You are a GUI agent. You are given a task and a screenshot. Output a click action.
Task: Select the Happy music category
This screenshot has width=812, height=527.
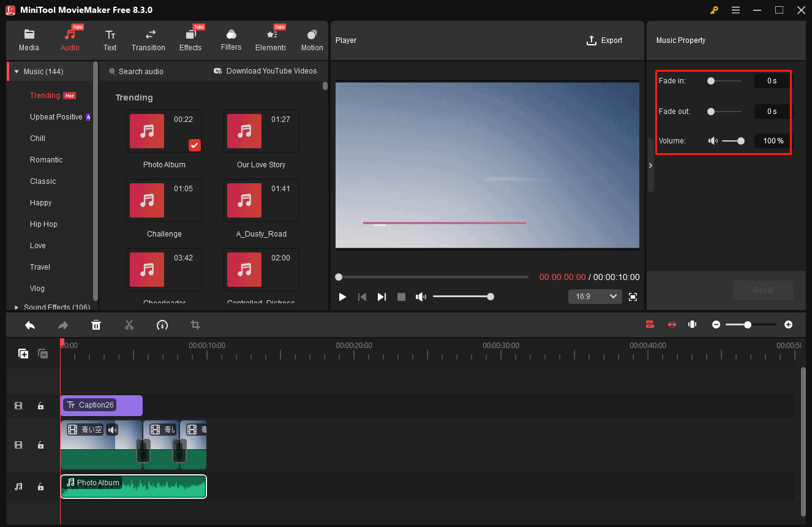click(x=41, y=203)
